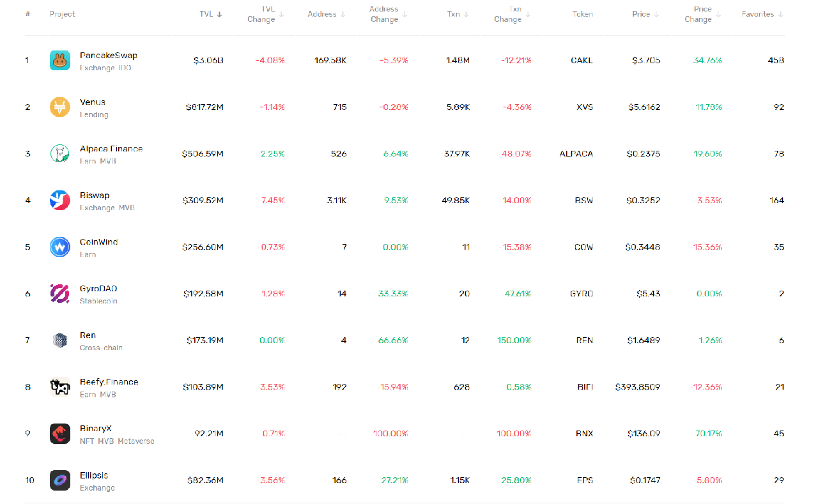The width and height of the screenshot is (818, 504).
Task: Click the BinaryX logo icon
Action: (60, 434)
